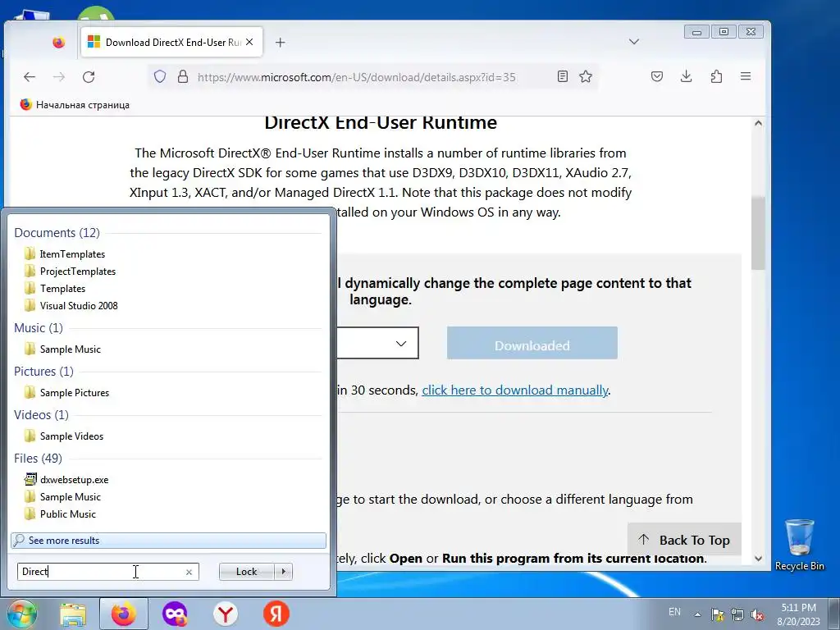Click the Files (49) group header
This screenshot has height=630, width=840.
(38, 458)
